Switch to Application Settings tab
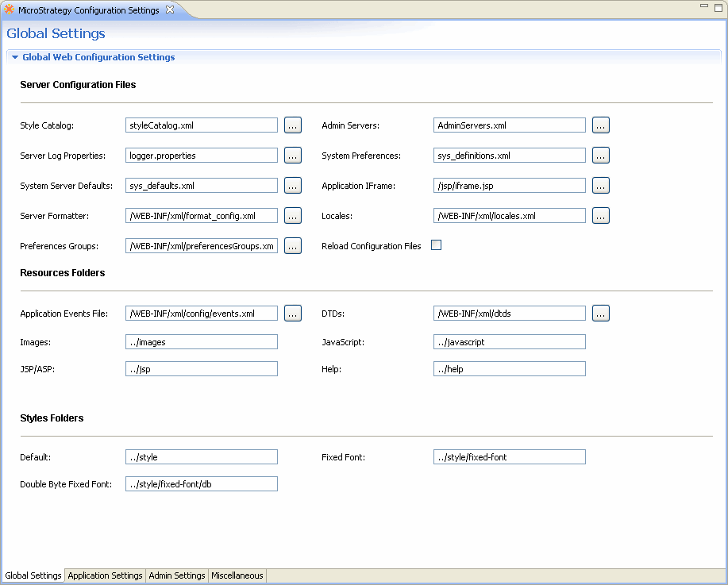The image size is (728, 585). (x=105, y=575)
